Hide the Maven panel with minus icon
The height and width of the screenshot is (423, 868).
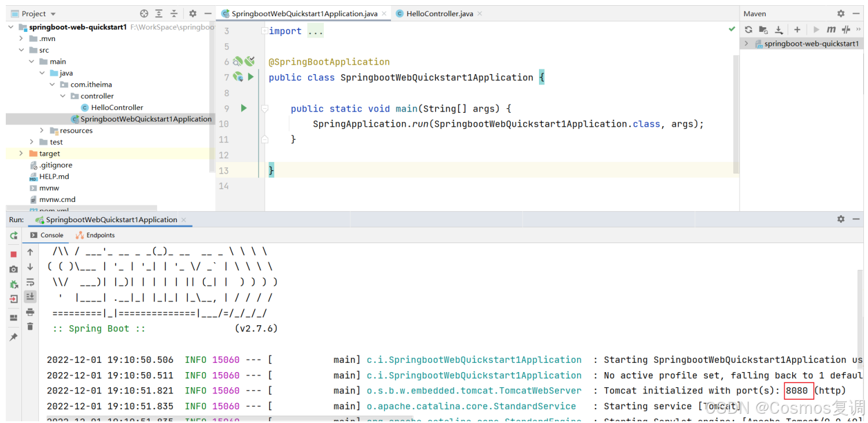[x=856, y=13]
